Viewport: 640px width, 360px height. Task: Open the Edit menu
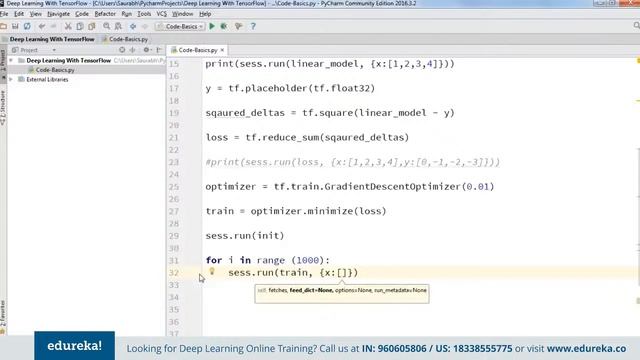coord(19,14)
